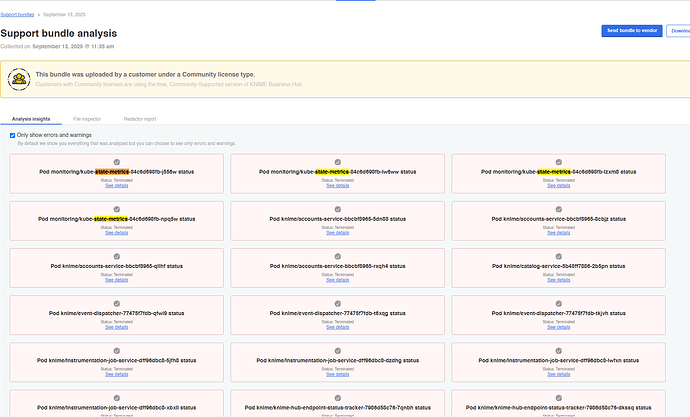See details for accounts-service qllhf pod

coord(117,280)
